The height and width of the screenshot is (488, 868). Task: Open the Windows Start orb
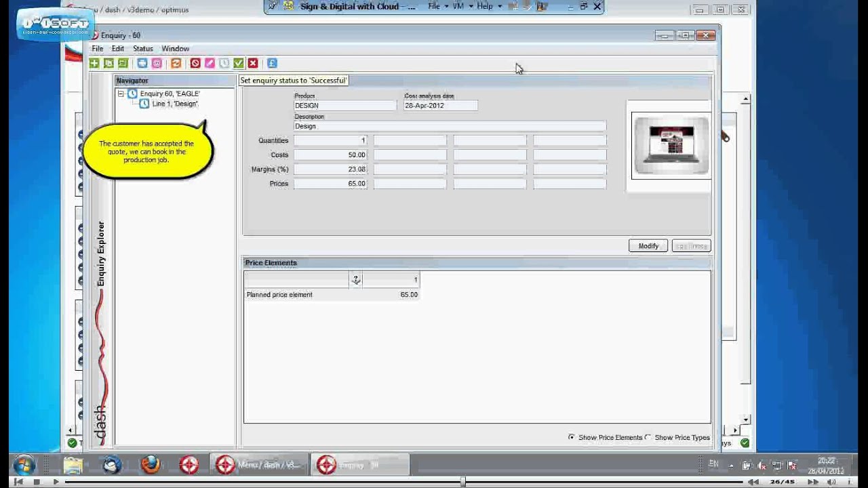pyautogui.click(x=24, y=465)
